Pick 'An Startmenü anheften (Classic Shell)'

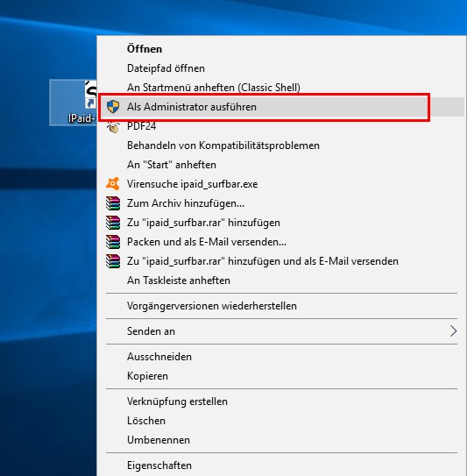click(214, 88)
